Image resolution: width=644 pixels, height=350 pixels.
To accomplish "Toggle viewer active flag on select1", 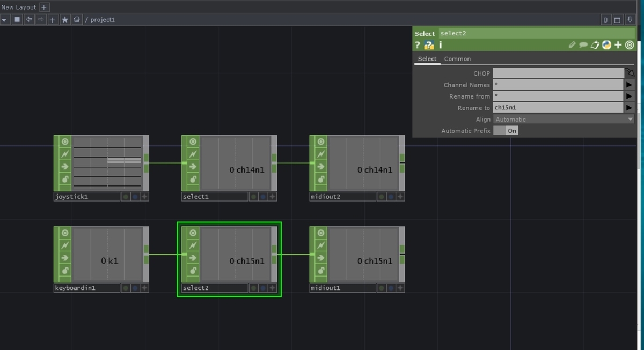I will [x=193, y=142].
